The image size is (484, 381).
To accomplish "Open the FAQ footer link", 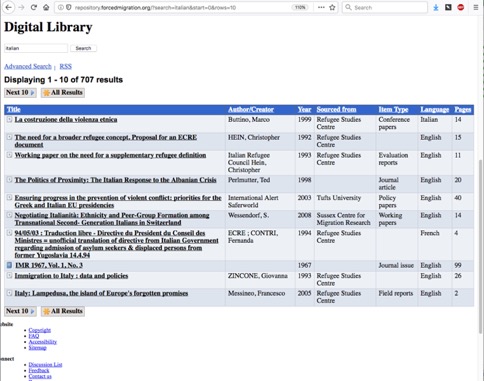I will point(34,336).
